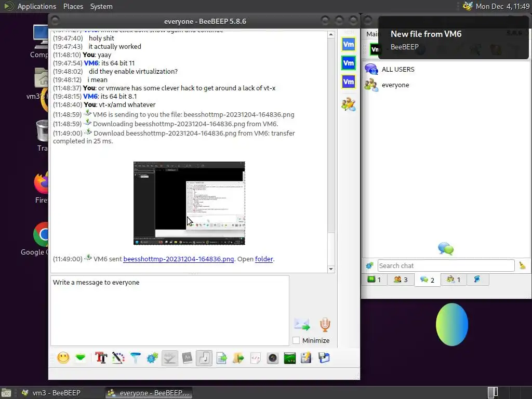Image resolution: width=532 pixels, height=399 pixels.
Task: Click the message input box
Action: pos(170,311)
